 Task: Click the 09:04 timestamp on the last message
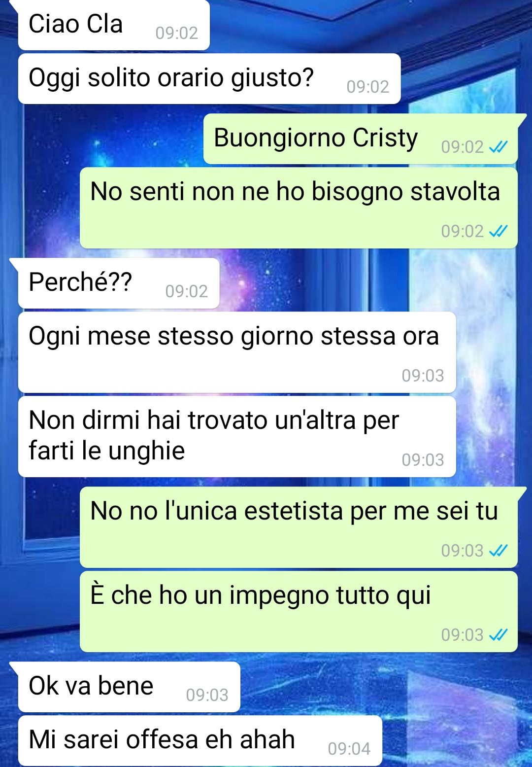349,749
